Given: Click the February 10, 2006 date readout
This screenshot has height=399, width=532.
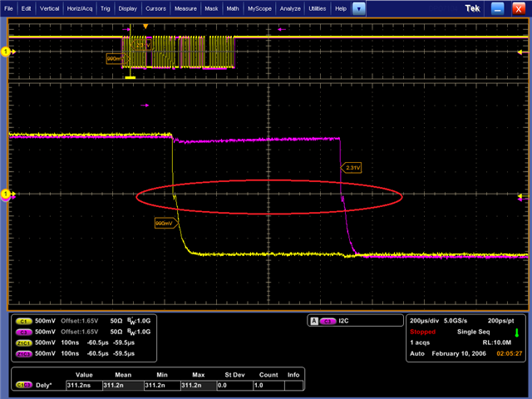Looking at the screenshot, I should click(459, 353).
